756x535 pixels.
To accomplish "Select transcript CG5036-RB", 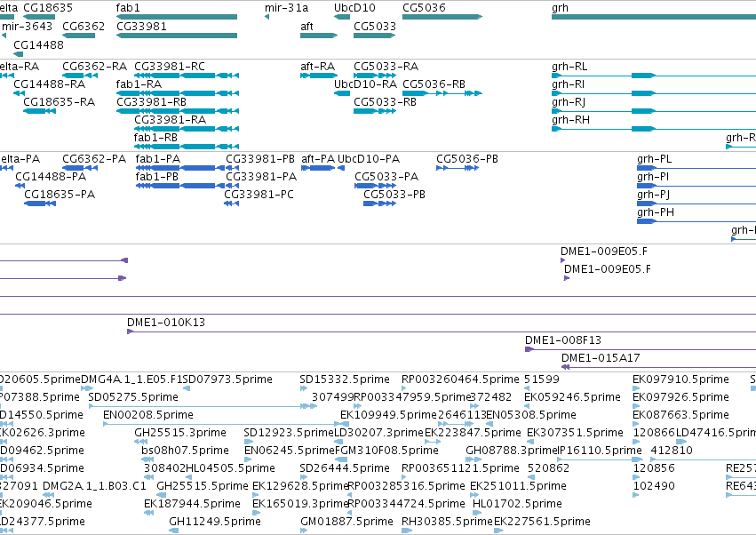I will (x=442, y=93).
